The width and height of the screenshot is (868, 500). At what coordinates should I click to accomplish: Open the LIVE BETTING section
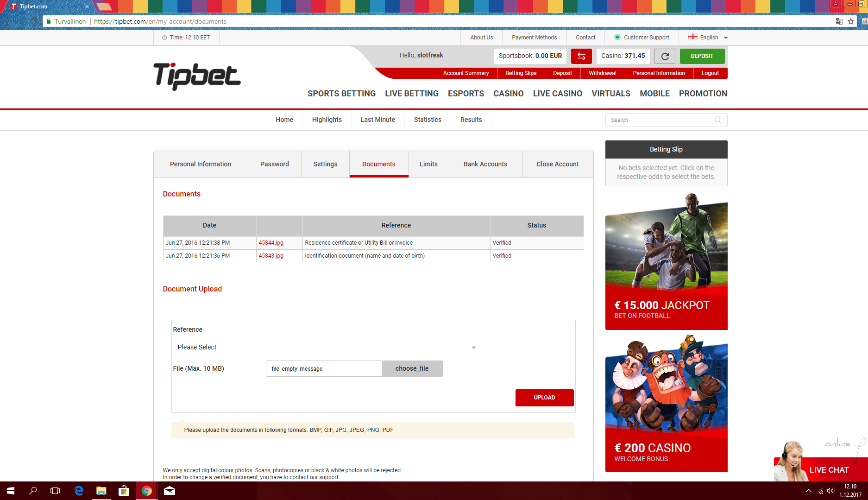pyautogui.click(x=412, y=94)
